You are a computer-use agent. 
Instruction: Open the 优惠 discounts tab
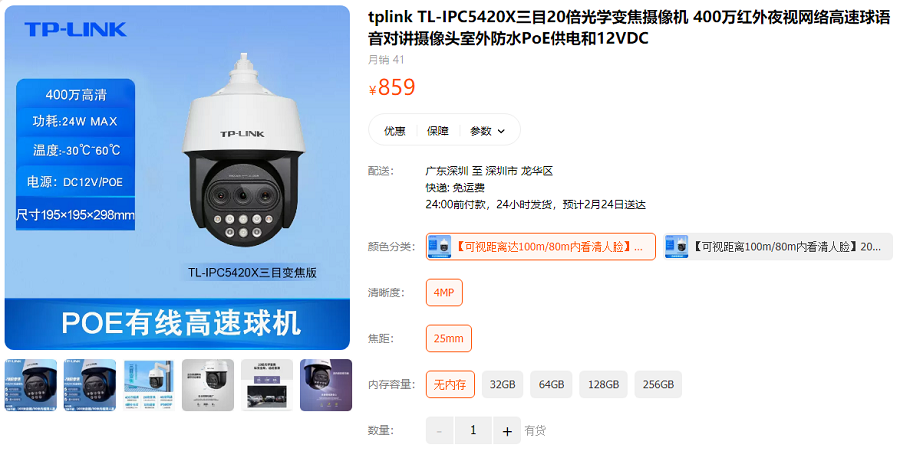tap(394, 131)
